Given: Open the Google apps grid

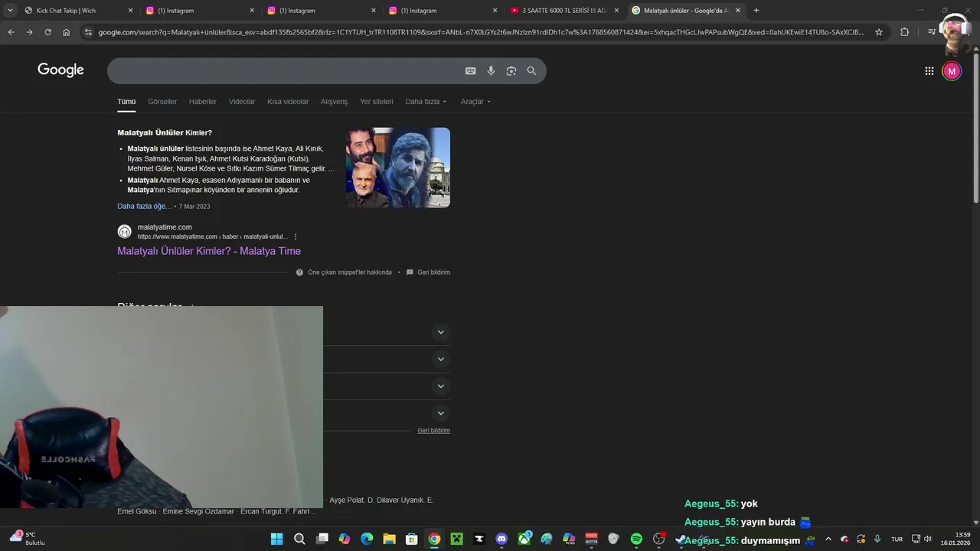Looking at the screenshot, I should (929, 71).
